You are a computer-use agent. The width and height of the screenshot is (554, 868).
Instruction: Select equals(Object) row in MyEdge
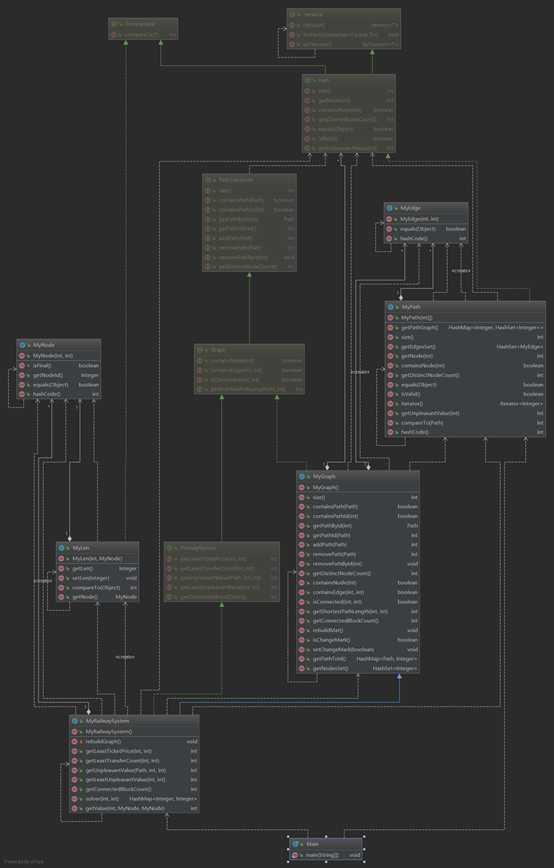pos(426,229)
